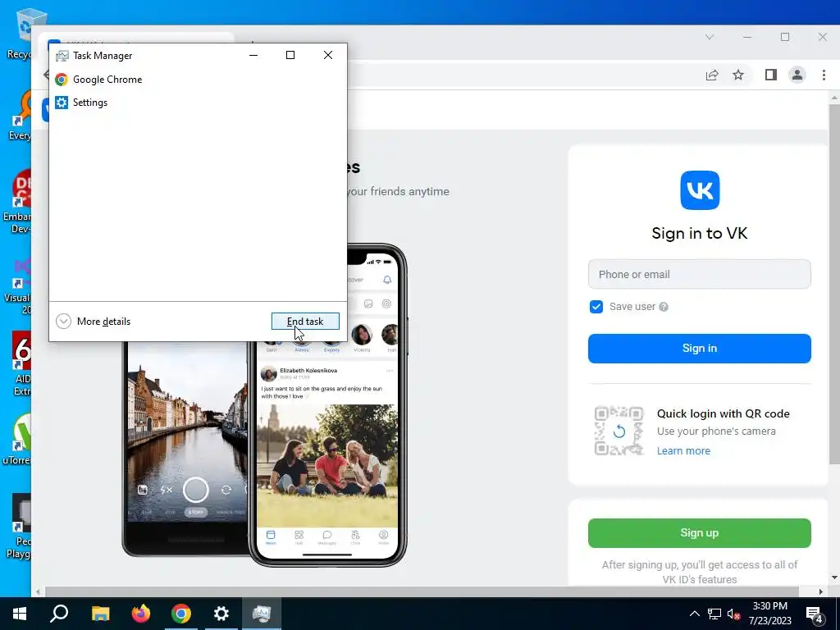Click Chrome icon in Task Manager list
Viewport: 840px width, 630px height.
62,80
